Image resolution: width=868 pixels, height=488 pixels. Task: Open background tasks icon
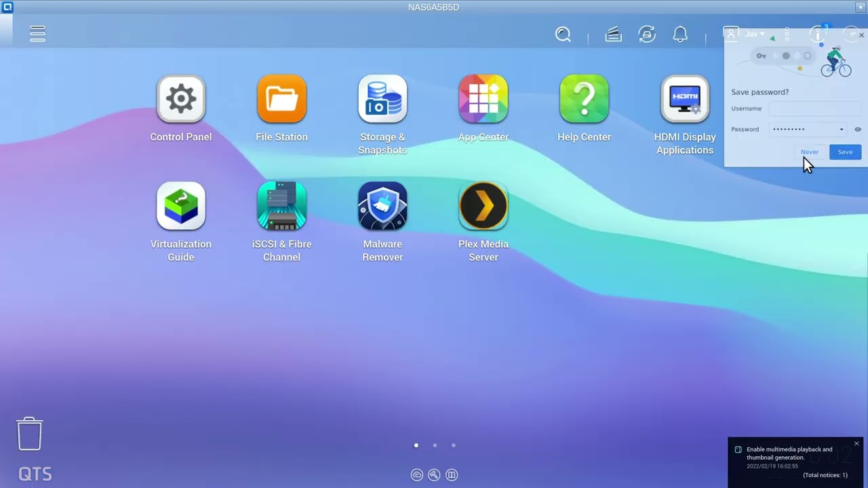point(613,35)
